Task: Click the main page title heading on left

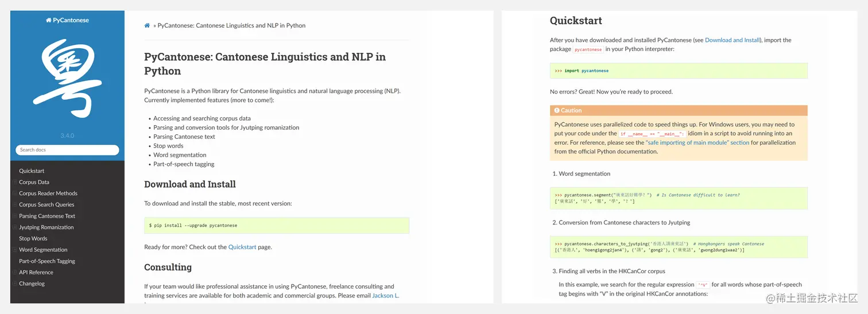Action: pos(265,64)
